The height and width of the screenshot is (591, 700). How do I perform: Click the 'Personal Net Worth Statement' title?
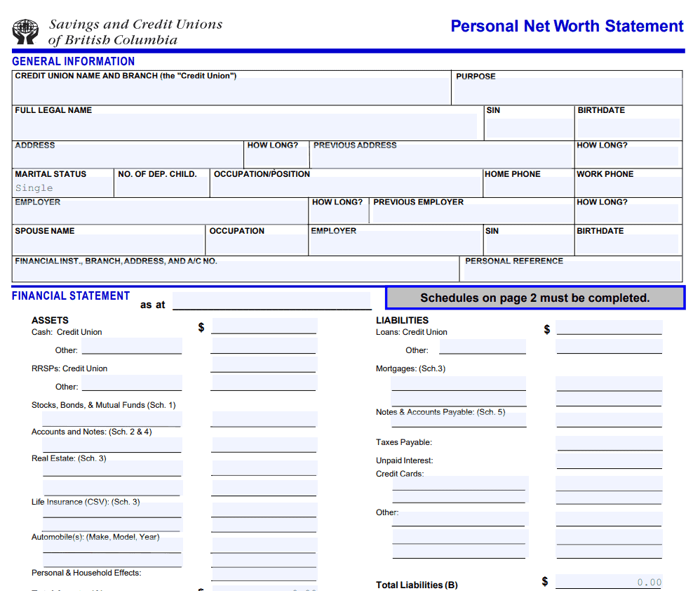[567, 26]
